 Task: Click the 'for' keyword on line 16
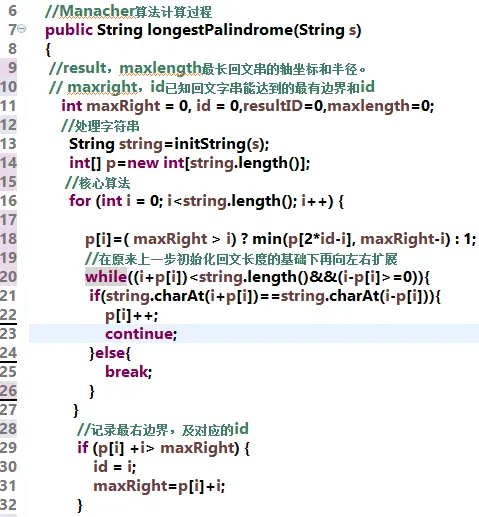coord(80,201)
